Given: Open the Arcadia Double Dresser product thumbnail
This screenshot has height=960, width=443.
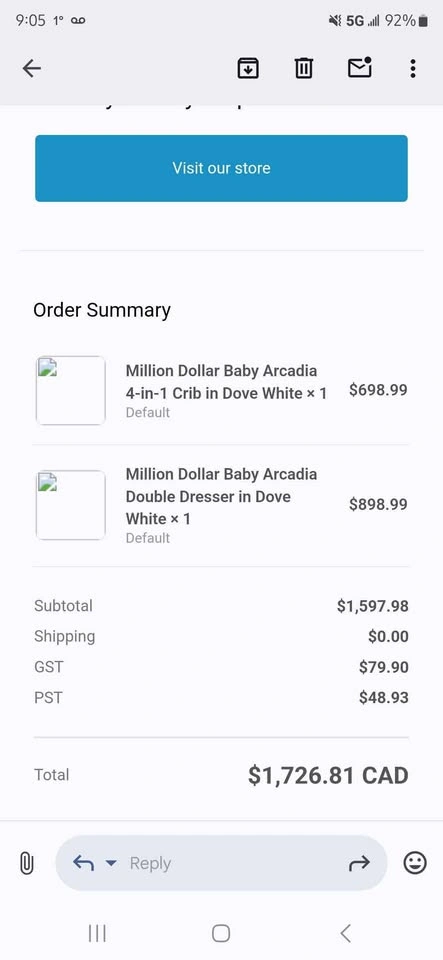Looking at the screenshot, I should [x=70, y=505].
